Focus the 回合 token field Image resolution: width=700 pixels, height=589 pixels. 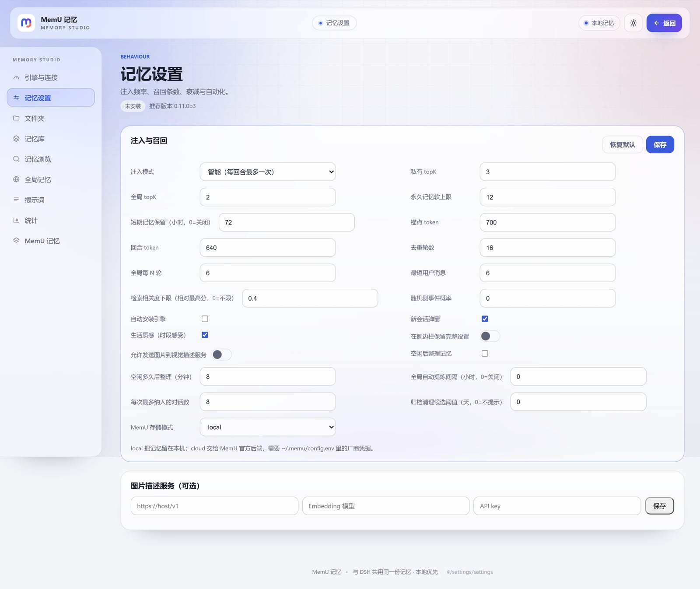pyautogui.click(x=268, y=248)
